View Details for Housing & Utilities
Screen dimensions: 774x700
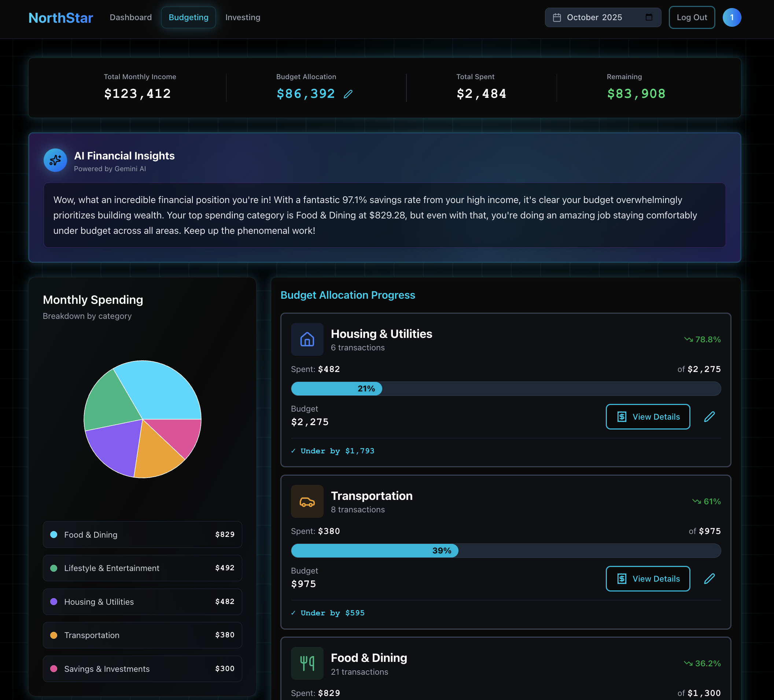point(648,417)
